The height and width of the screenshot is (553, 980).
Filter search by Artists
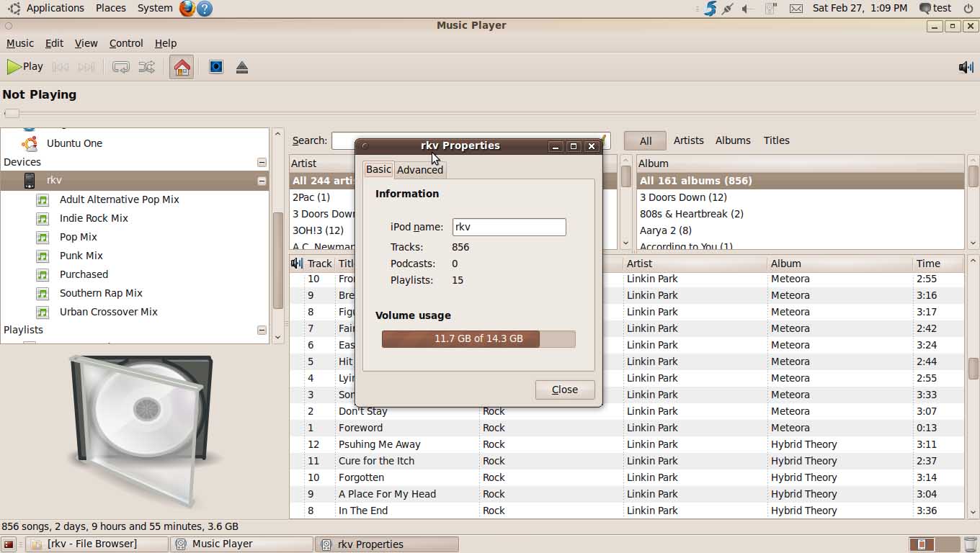click(688, 140)
